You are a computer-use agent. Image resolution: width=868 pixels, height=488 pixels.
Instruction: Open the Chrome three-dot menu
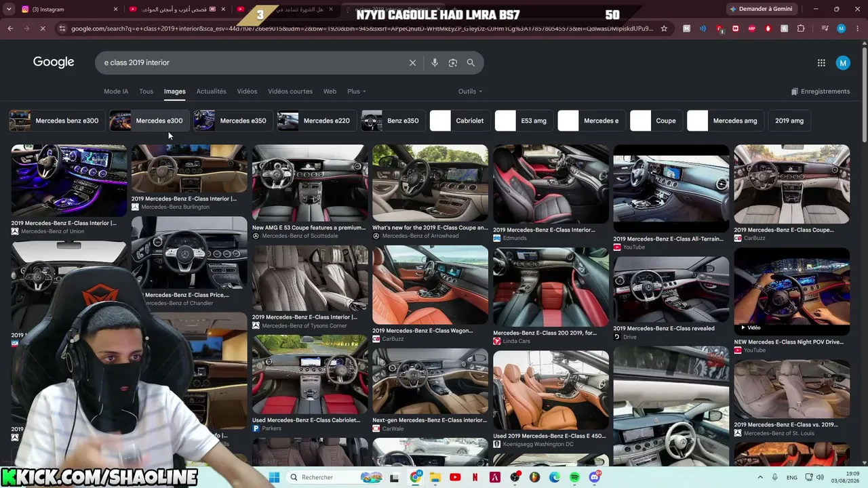(857, 28)
